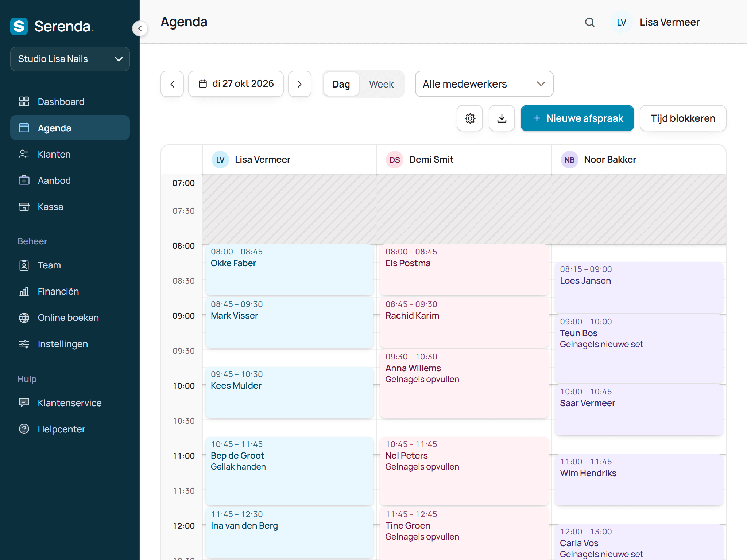Viewport: 747px width, 560px height.
Task: Click Lisa Vermeer's LV column avatar
Action: (x=220, y=160)
